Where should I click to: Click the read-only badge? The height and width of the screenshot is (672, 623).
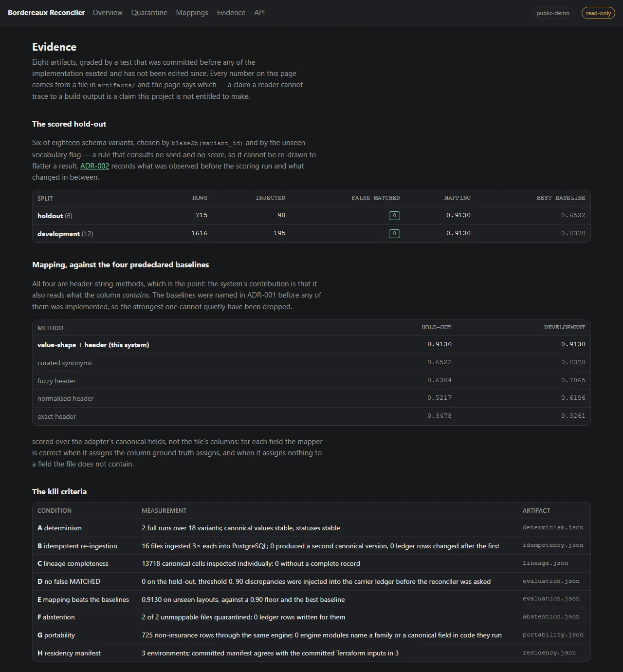(x=598, y=13)
